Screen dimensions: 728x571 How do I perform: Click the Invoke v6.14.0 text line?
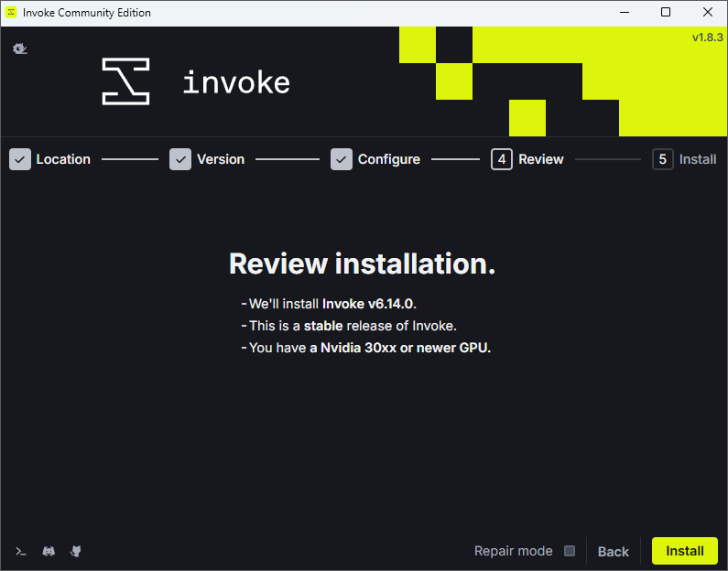[x=329, y=304]
